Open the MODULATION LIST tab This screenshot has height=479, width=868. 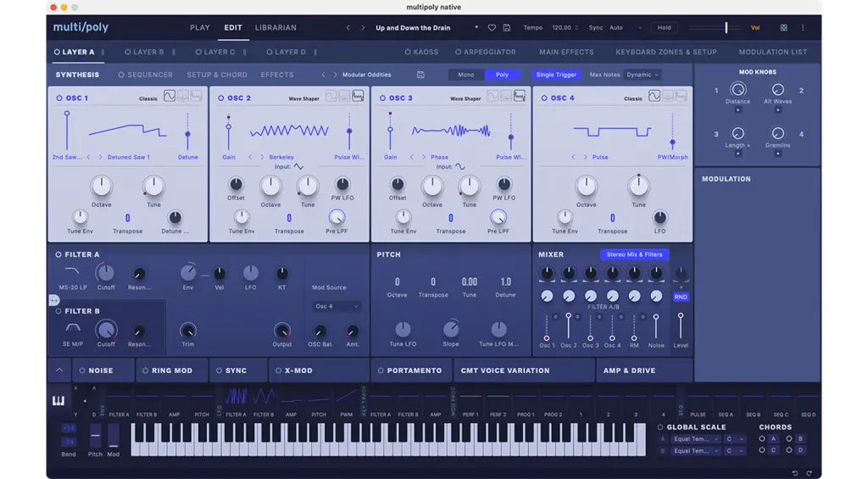point(773,52)
